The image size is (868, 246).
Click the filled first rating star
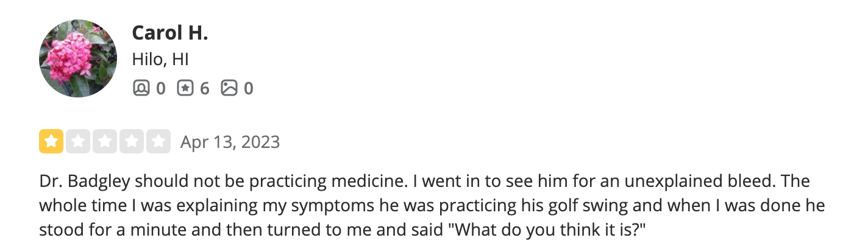click(51, 142)
